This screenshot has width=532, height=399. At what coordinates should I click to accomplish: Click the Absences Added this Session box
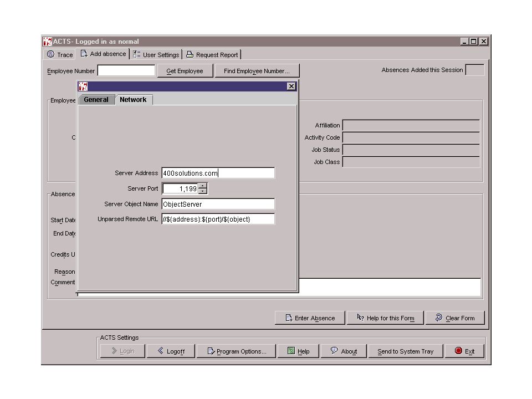coord(475,70)
